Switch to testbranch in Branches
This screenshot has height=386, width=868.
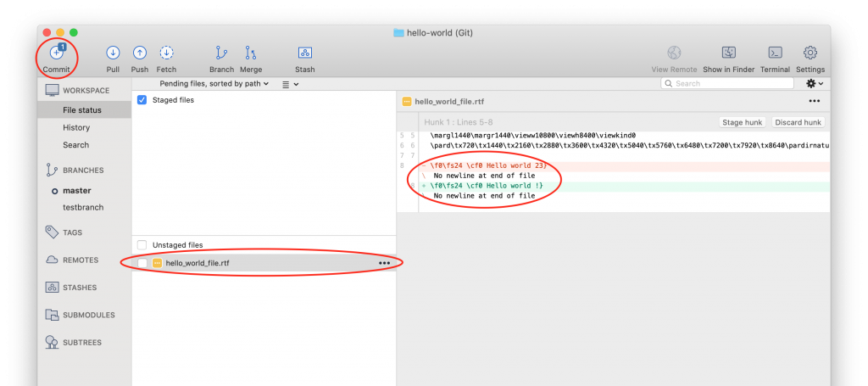(82, 207)
